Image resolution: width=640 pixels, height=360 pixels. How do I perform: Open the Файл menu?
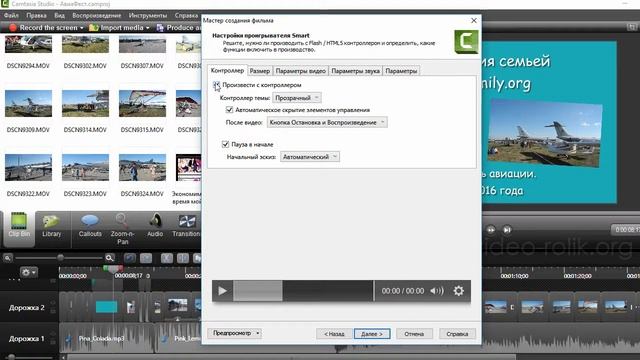11,16
